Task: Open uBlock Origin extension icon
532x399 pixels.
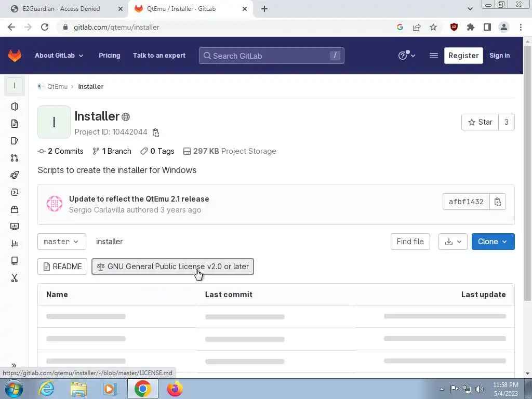Action: tap(454, 27)
